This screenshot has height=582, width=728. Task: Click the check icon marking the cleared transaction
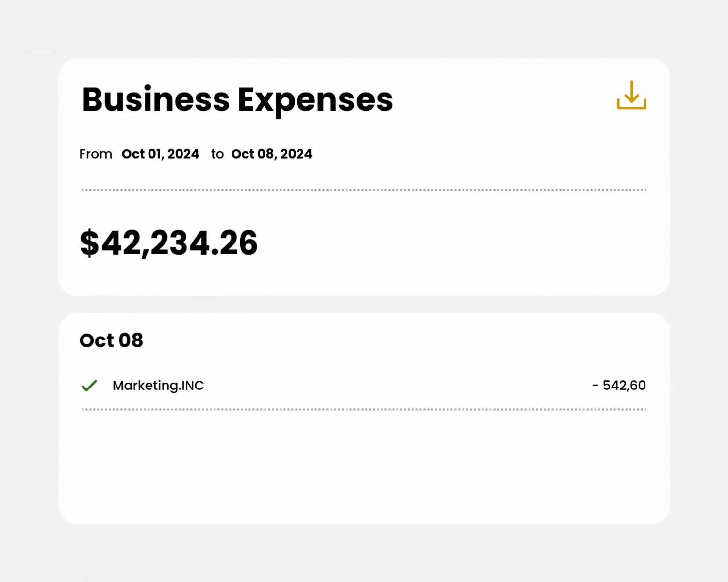pos(89,386)
